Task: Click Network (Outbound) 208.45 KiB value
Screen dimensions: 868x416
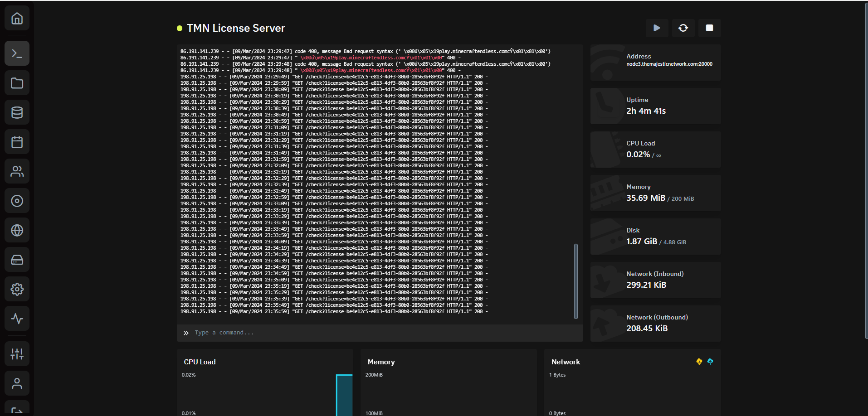Action: coord(647,329)
